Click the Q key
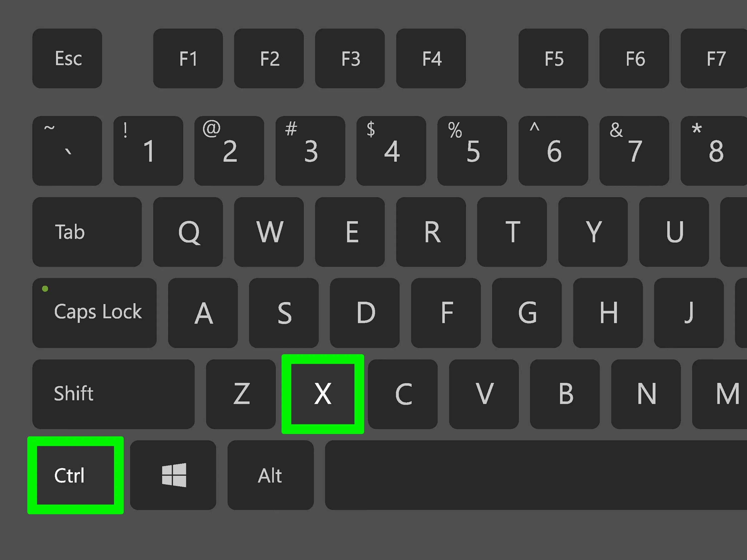The height and width of the screenshot is (560, 747). [x=188, y=232]
